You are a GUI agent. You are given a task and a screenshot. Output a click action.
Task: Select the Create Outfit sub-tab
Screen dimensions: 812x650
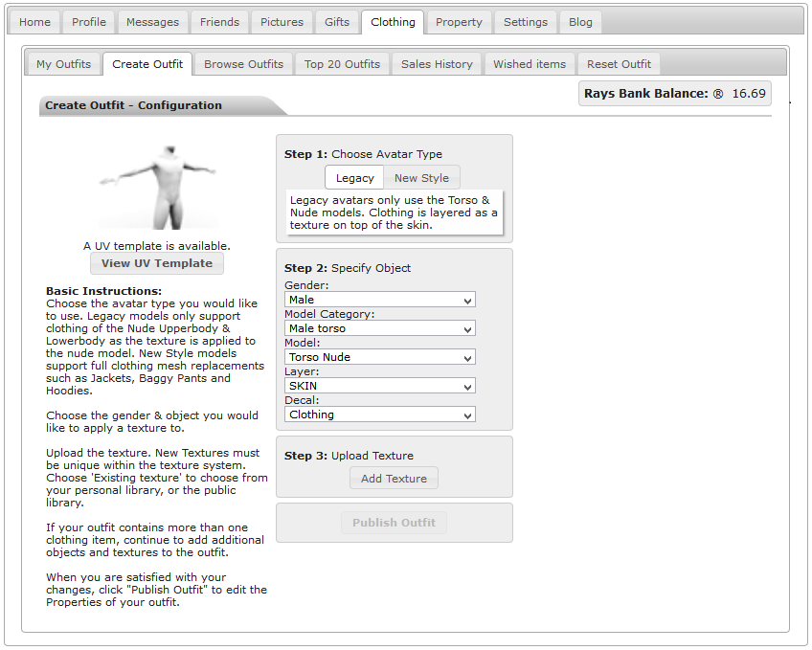[147, 64]
